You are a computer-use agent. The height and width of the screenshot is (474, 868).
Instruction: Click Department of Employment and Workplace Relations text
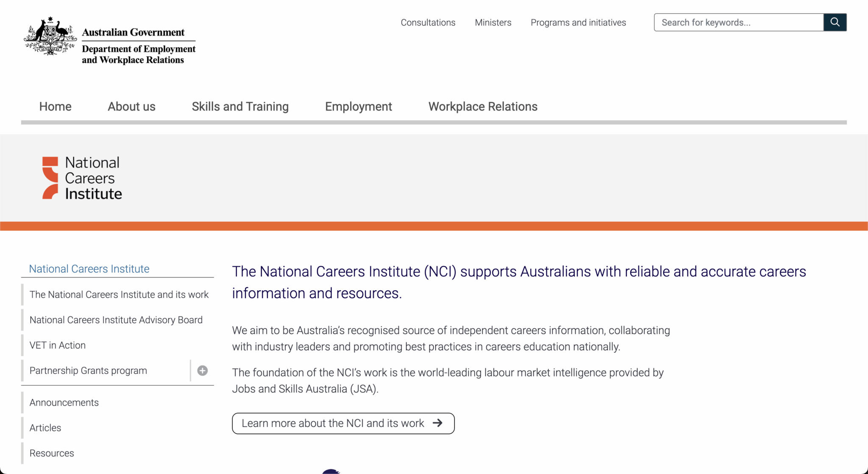pyautogui.click(x=139, y=54)
